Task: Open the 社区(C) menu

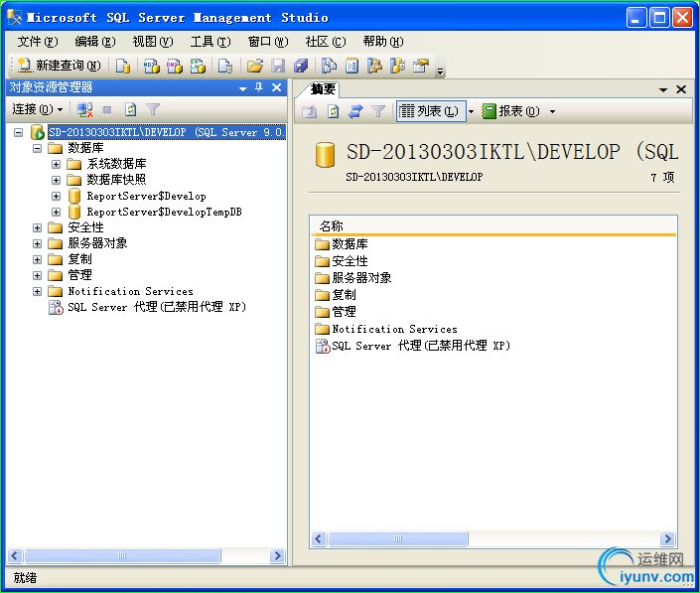Action: pyautogui.click(x=326, y=42)
